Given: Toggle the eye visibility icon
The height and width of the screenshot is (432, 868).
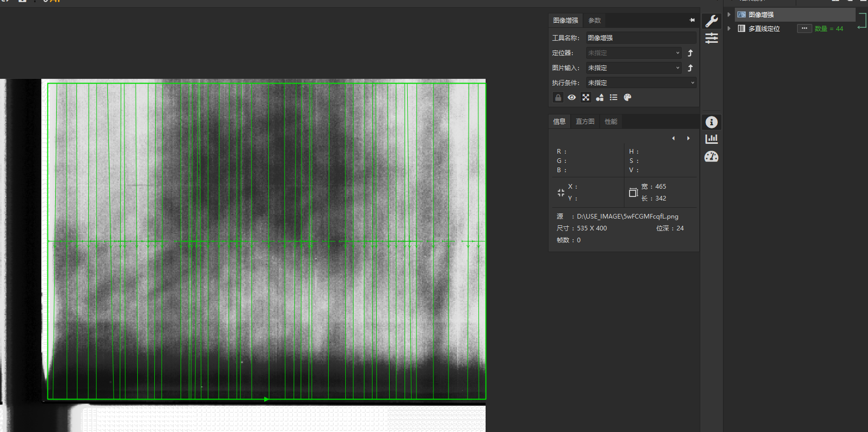Looking at the screenshot, I should tap(572, 97).
